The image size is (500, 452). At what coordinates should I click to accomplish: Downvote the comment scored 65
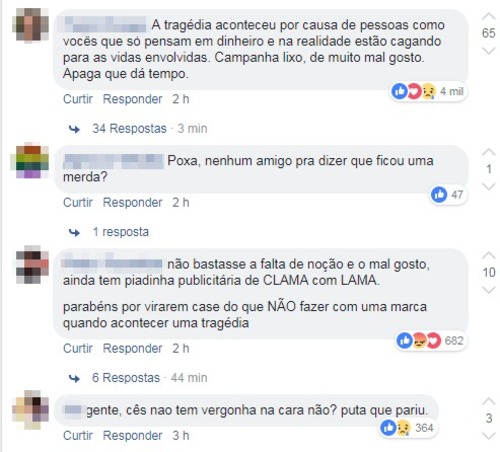pos(489,51)
